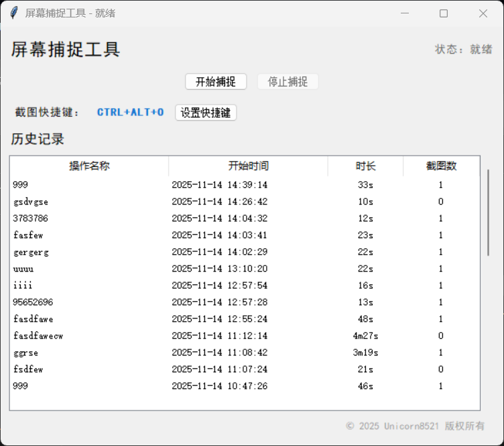Click the 2025-11-14 13:10:20 start time
This screenshot has height=446, width=504.
tap(220, 268)
